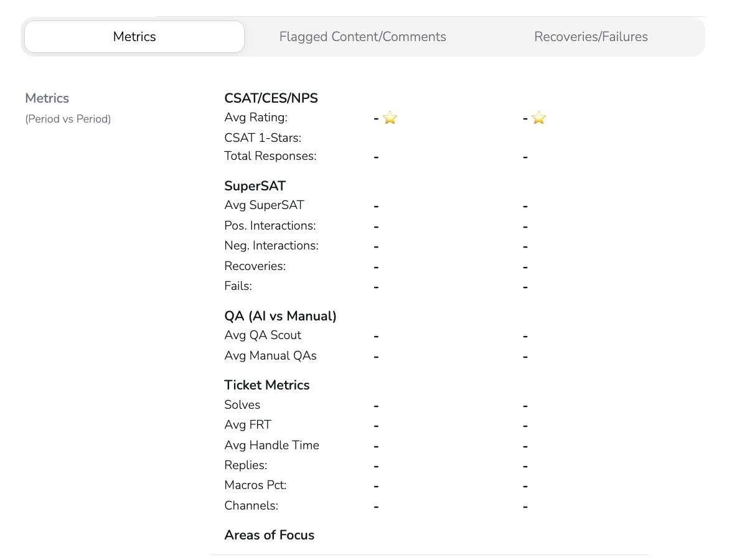Screen dimensions: 742x560
Task: Click the CSAT/CES/NPS heading
Action: (271, 98)
